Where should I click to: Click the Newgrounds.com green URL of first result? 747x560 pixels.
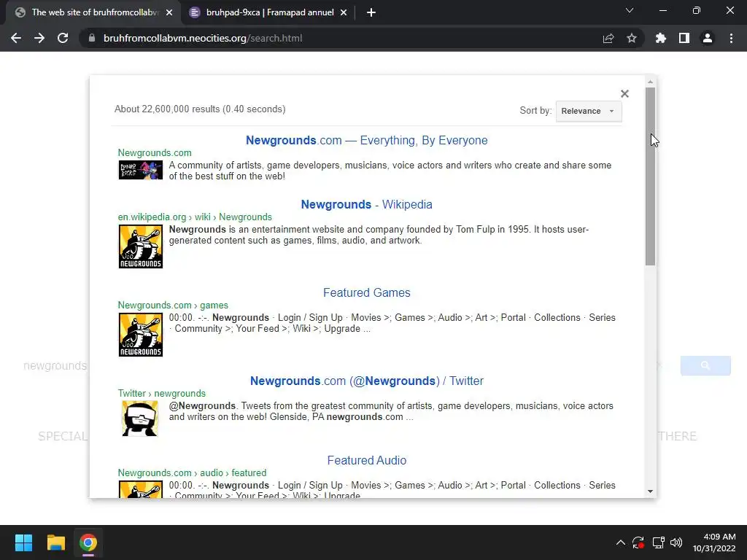click(x=155, y=153)
